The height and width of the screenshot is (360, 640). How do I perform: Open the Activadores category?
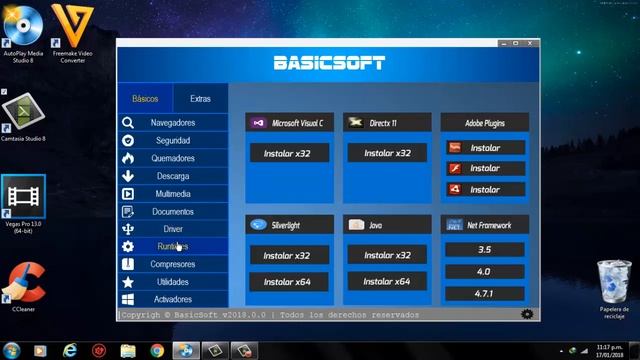pyautogui.click(x=173, y=299)
